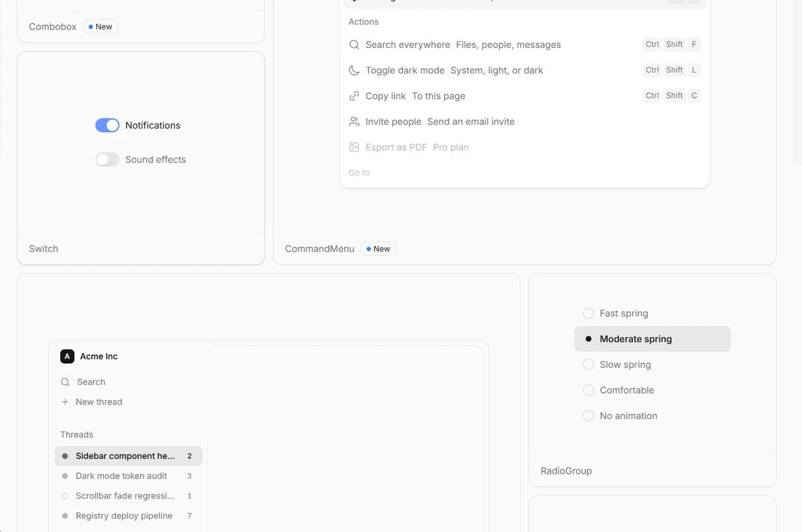Click the Switch card label
This screenshot has height=532, width=802.
click(43, 249)
